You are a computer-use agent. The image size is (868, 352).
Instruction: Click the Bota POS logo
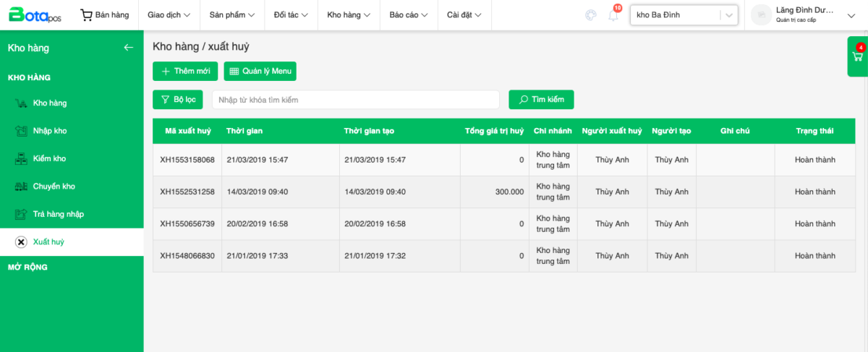tap(35, 15)
